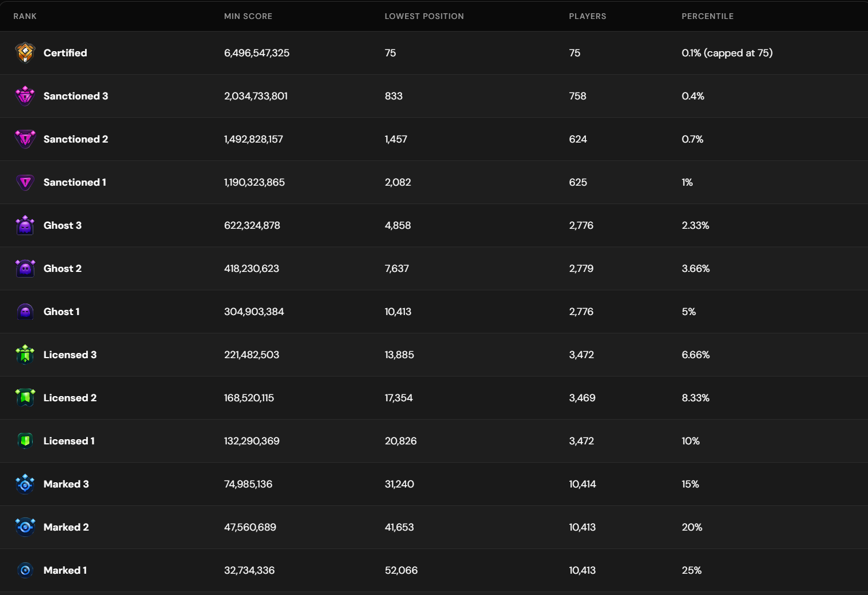Click the Sanctioned 1 rank badge icon
This screenshot has height=595, width=868.
(25, 182)
